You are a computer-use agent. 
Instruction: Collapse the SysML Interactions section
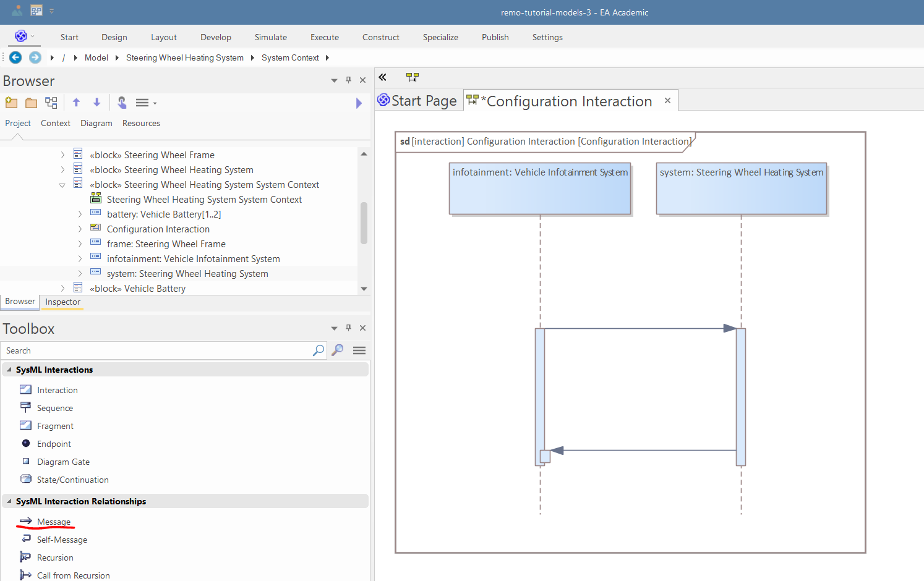point(9,370)
